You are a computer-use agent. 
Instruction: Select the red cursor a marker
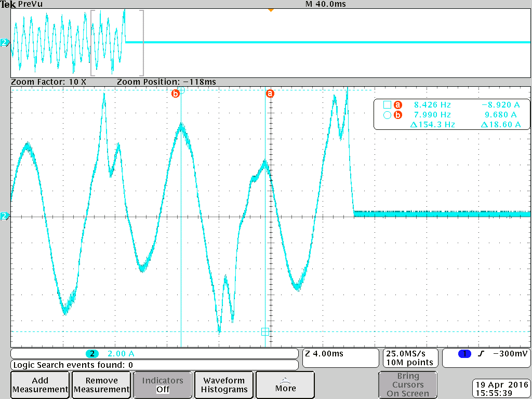[x=270, y=94]
